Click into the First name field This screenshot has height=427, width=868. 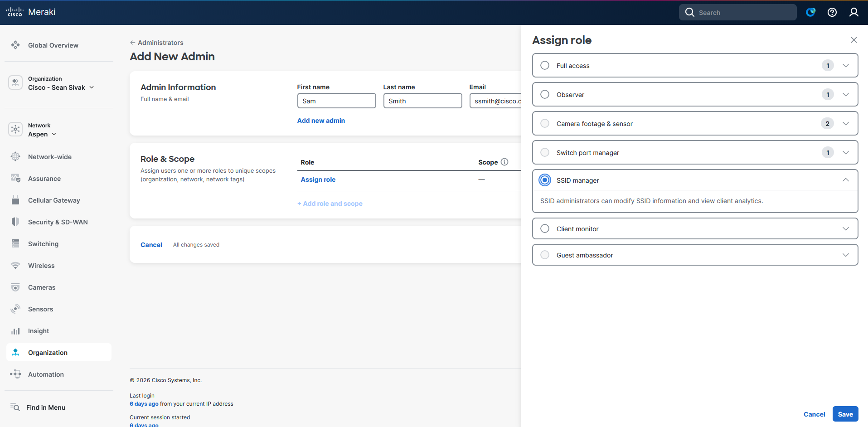point(336,101)
